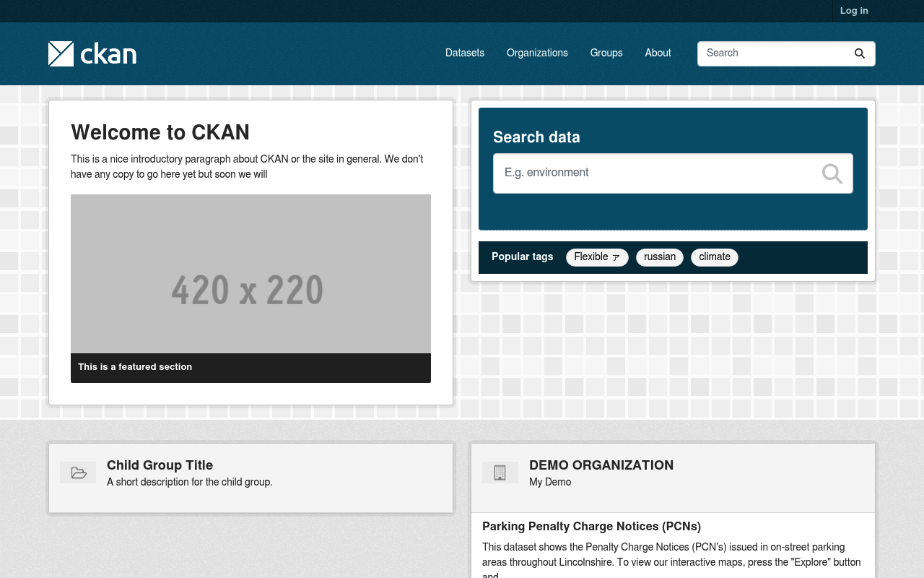This screenshot has width=924, height=578.
Task: Click the Lincolnshire parking dataset description
Action: [671, 561]
